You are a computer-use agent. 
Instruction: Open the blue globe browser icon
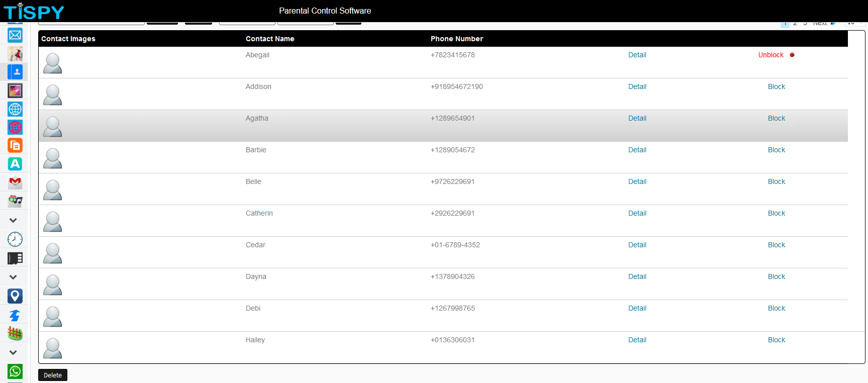(x=15, y=109)
